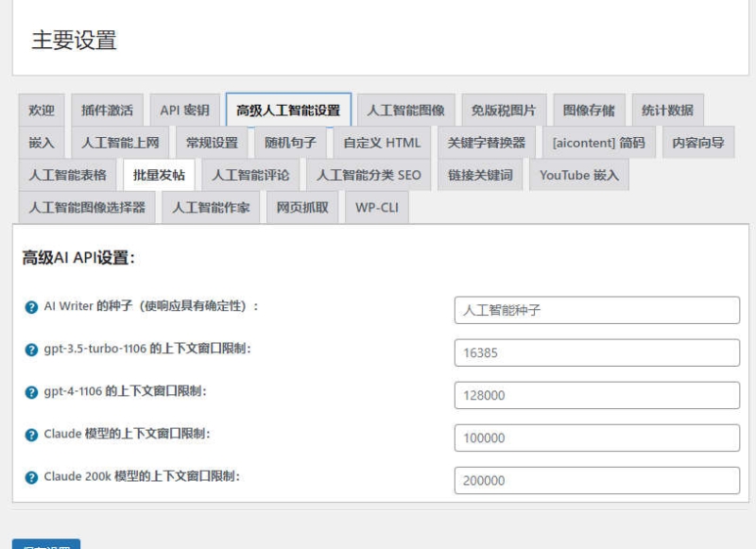Open 人工智能评论 tab
The width and height of the screenshot is (756, 549).
tap(250, 175)
